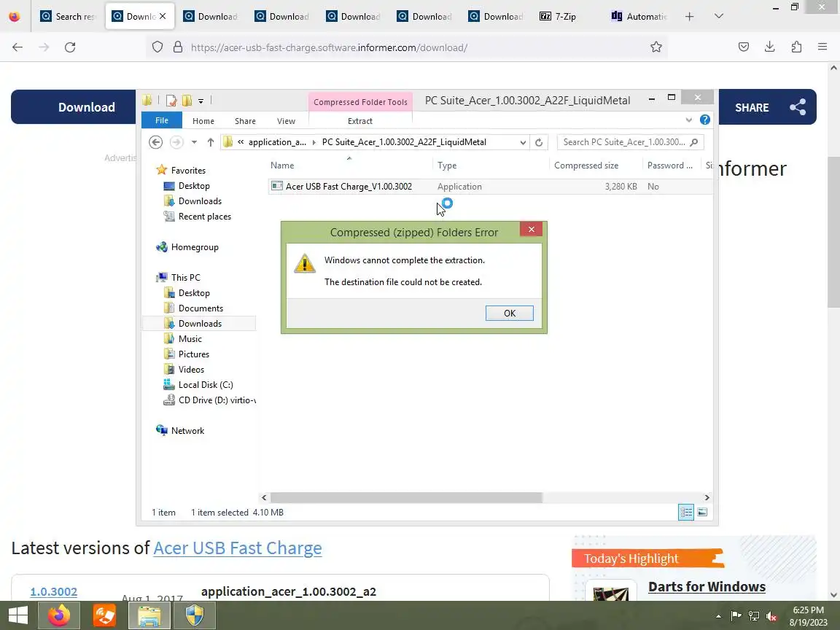This screenshot has height=630, width=840.
Task: Sort by Name column header
Action: coord(350,166)
